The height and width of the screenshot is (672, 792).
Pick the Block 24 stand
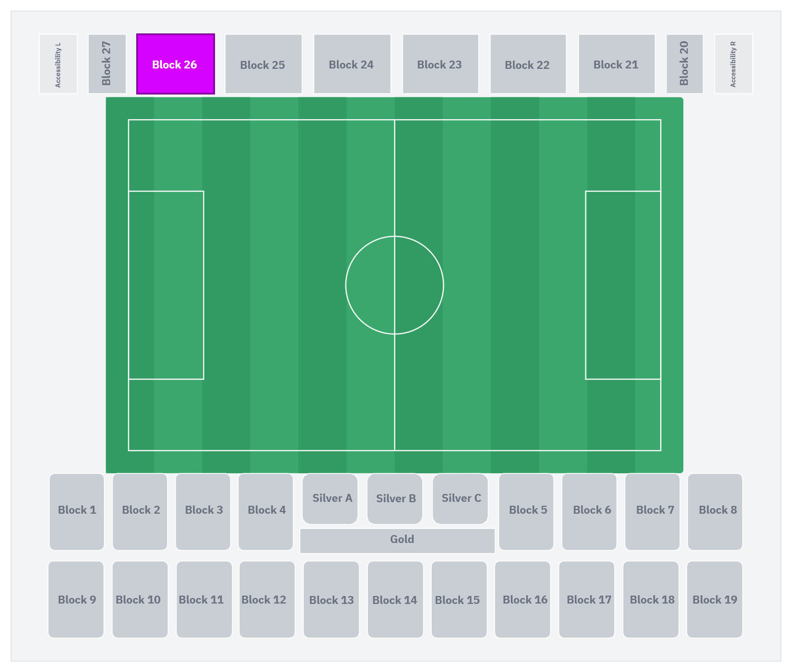point(352,64)
